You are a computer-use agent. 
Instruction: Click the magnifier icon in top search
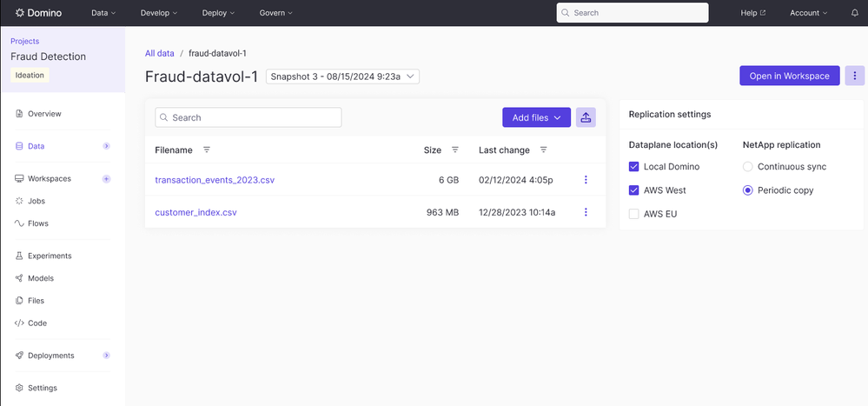tap(566, 13)
